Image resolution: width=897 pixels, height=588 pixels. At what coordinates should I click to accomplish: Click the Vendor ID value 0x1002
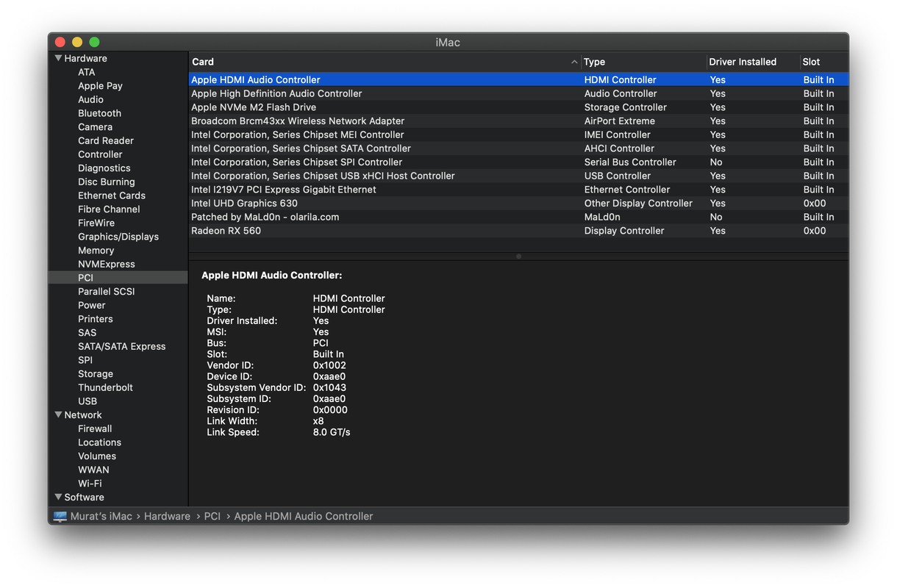329,365
